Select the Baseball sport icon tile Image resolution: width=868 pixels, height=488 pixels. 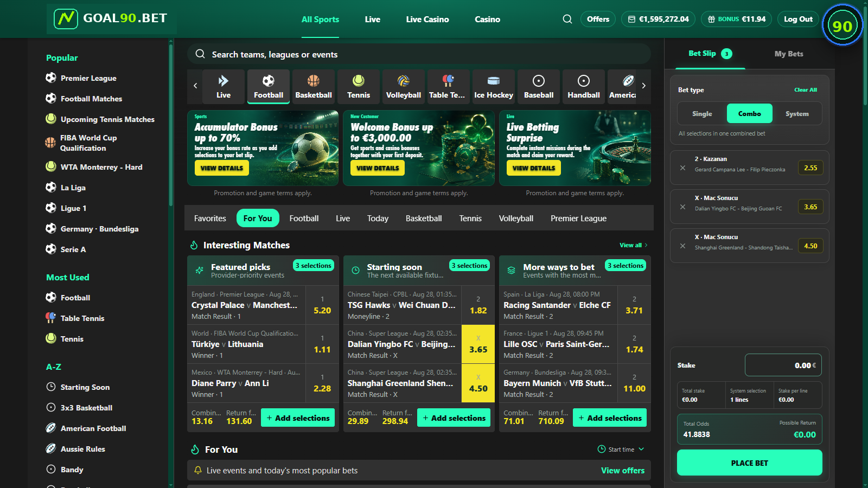coord(539,86)
